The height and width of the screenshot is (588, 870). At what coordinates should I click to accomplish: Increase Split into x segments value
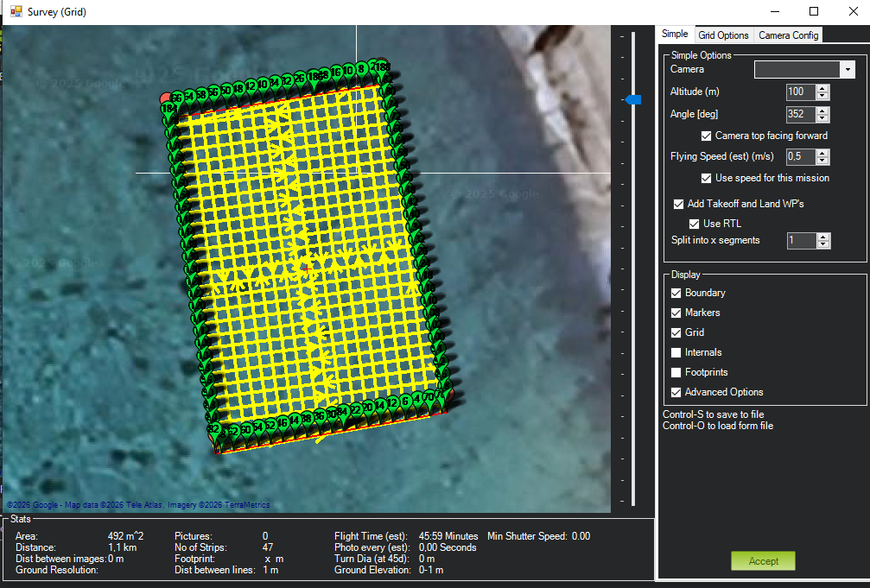click(822, 237)
